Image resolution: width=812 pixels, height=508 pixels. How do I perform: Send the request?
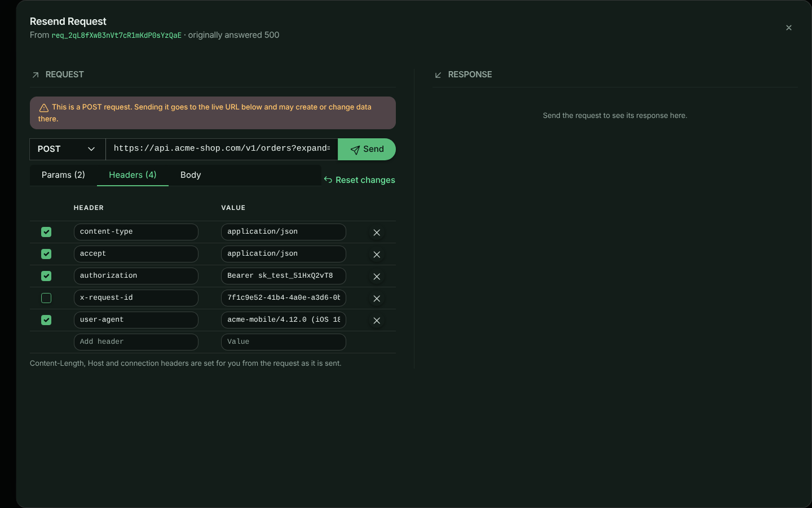[367, 149]
